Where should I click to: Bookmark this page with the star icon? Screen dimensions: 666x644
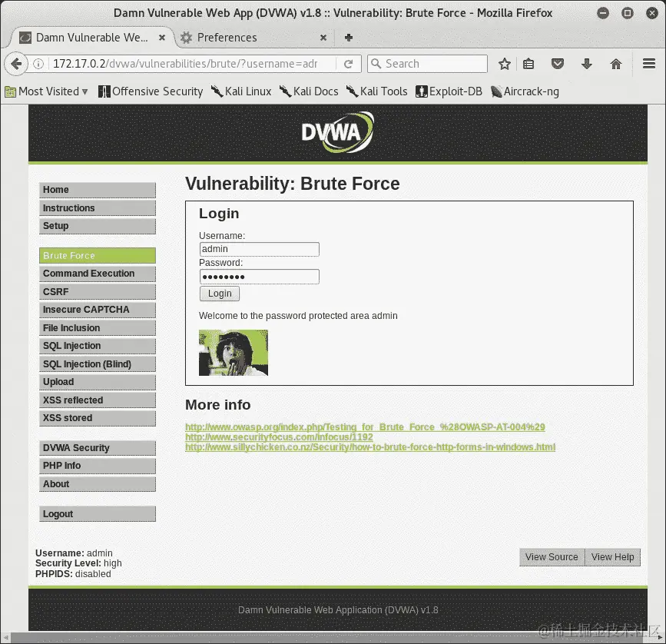pos(504,64)
